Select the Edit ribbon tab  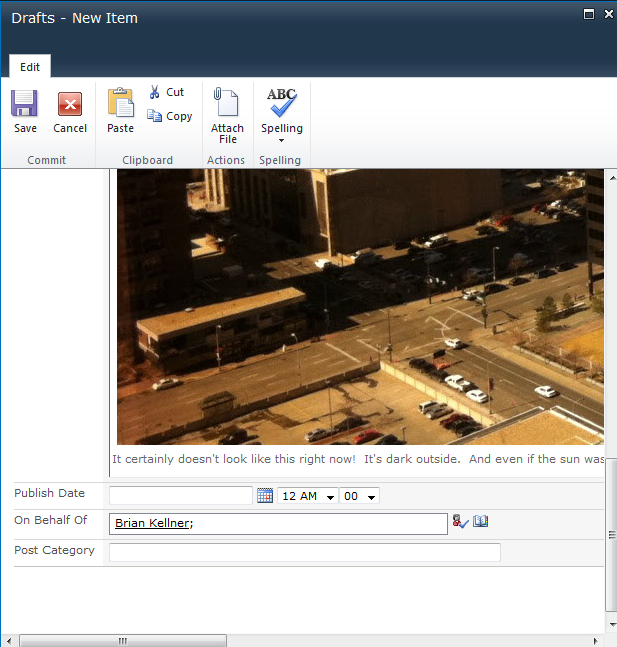coord(30,67)
